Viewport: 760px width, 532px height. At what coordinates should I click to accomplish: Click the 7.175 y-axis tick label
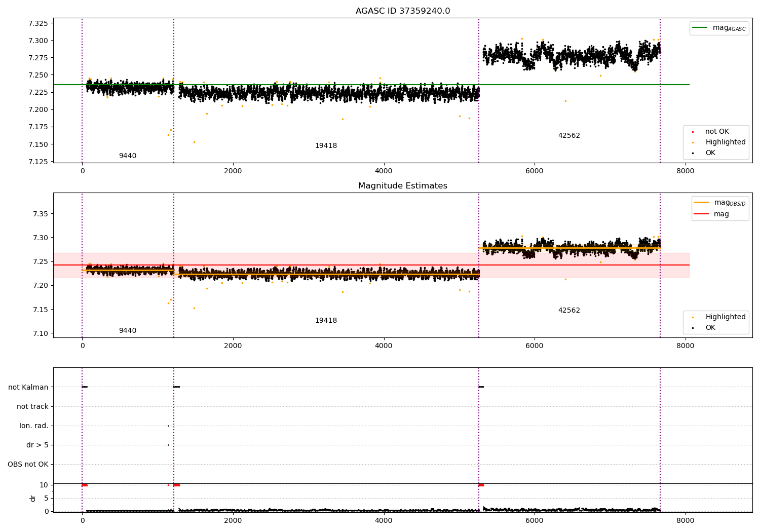point(38,127)
